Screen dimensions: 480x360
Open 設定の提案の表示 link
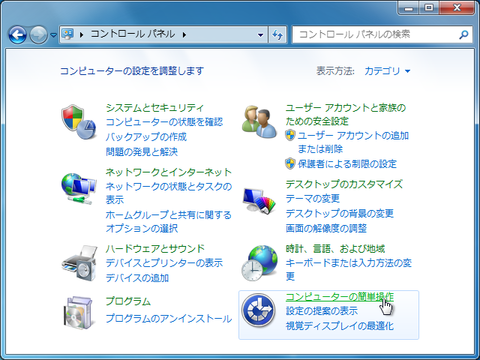[322, 311]
